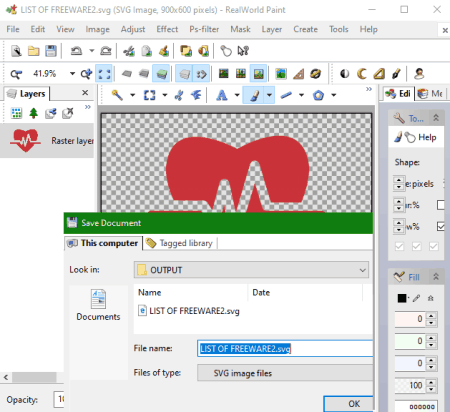Collapse the Tool panel chevron
This screenshot has width=450, height=412.
pyautogui.click(x=436, y=118)
